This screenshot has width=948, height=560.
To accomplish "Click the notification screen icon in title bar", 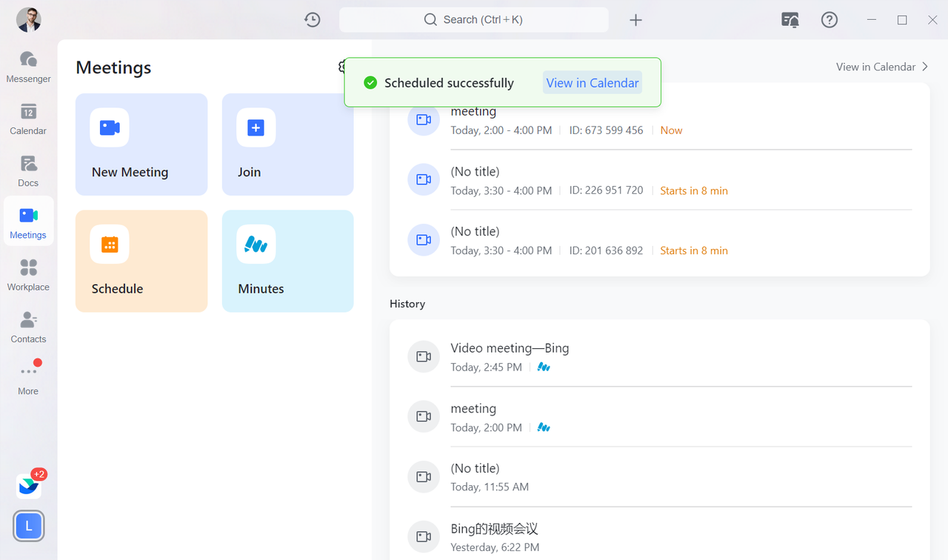I will [x=790, y=20].
